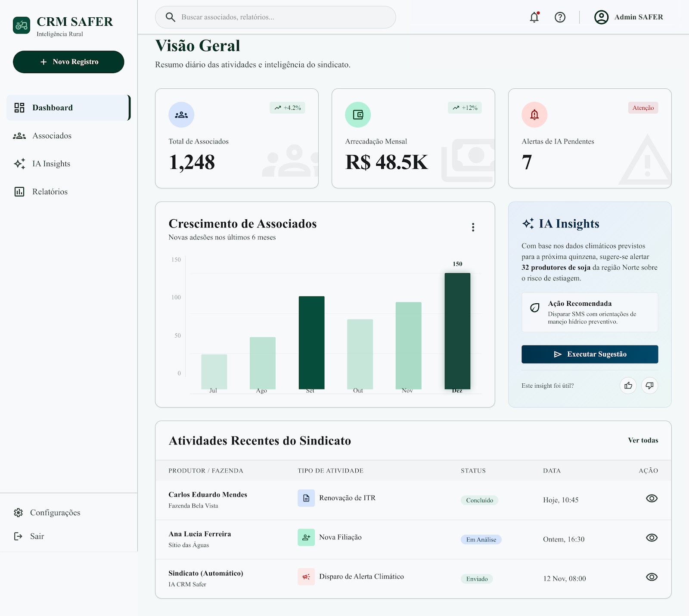
Task: Open the Ver todas link
Action: (x=643, y=440)
